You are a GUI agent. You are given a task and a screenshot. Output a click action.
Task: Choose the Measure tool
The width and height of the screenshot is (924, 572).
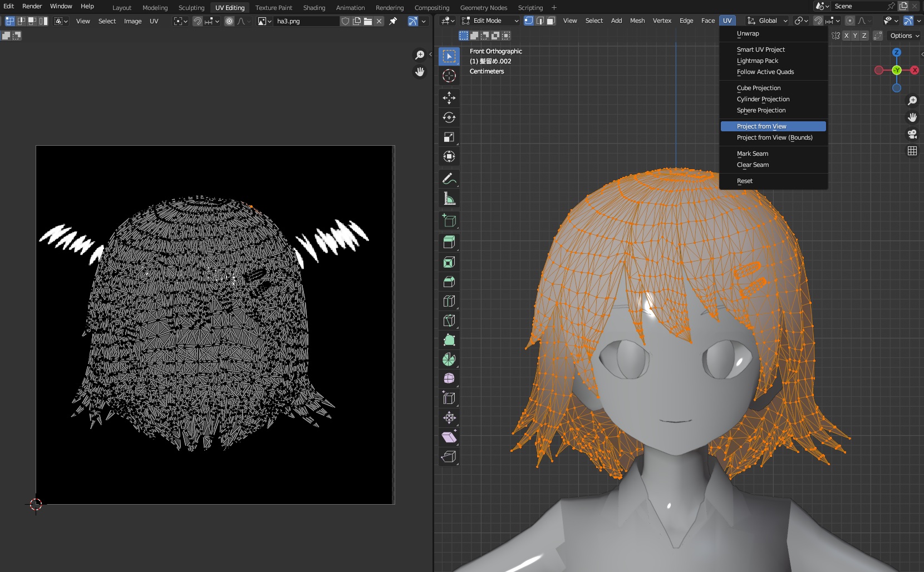[449, 199]
